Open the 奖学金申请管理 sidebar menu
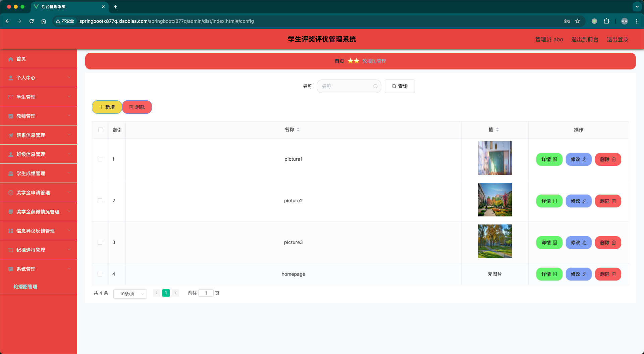 pyautogui.click(x=39, y=193)
